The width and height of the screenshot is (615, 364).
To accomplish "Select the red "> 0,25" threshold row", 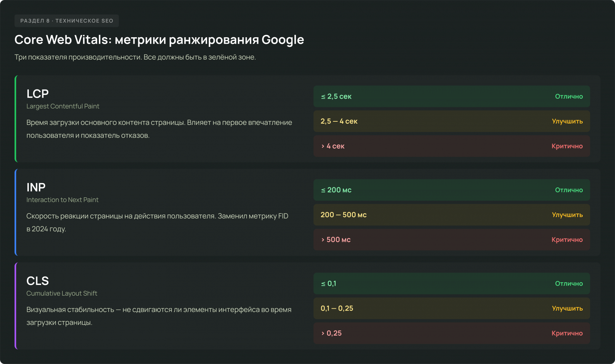I will click(451, 333).
